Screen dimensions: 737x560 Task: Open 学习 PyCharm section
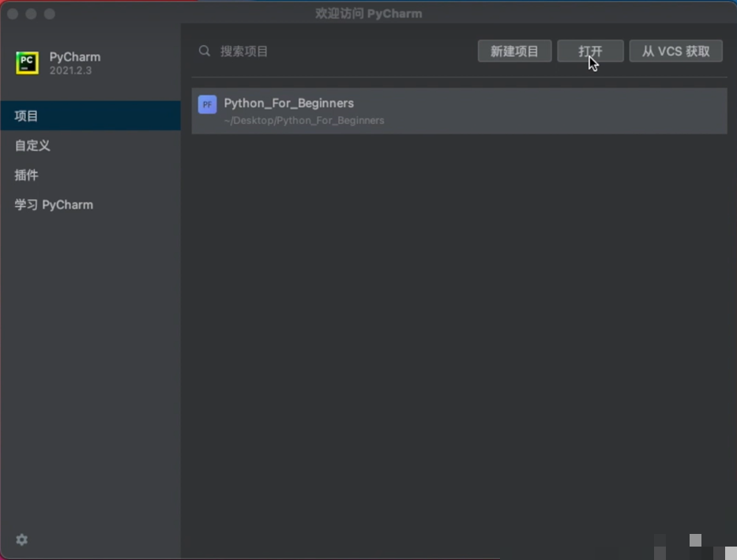click(x=90, y=205)
